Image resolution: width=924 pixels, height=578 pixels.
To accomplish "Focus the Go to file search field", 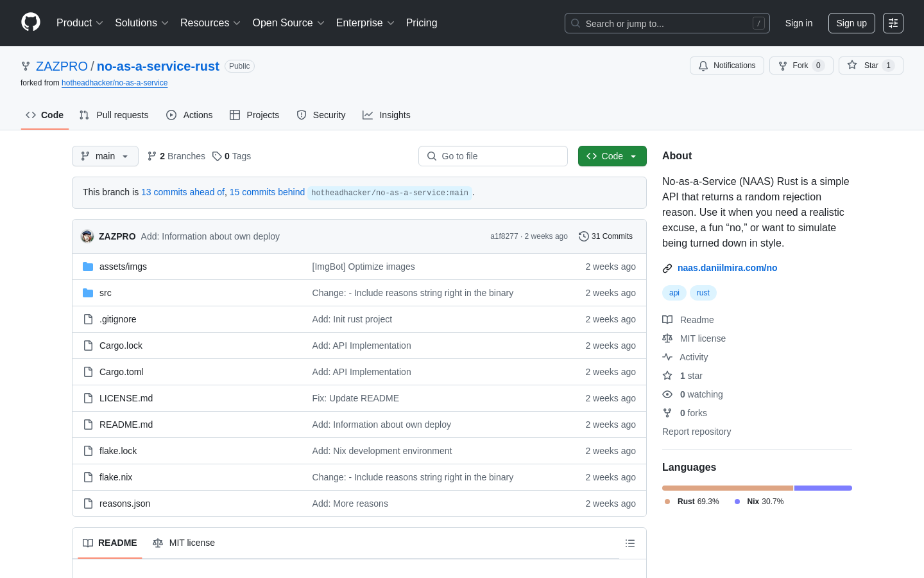I will (x=493, y=156).
